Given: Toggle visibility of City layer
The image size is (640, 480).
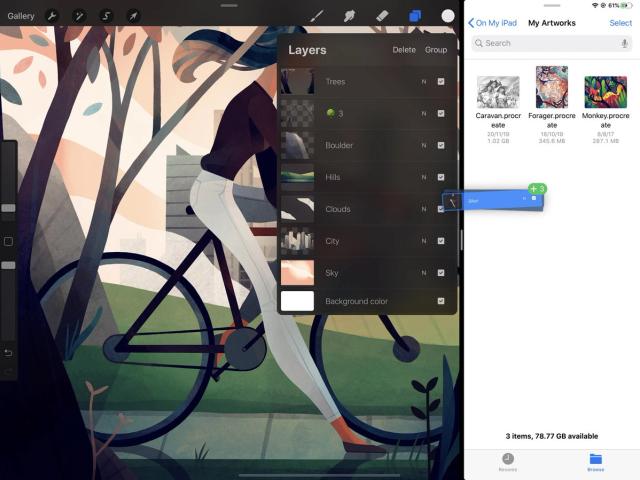Looking at the screenshot, I should [441, 241].
